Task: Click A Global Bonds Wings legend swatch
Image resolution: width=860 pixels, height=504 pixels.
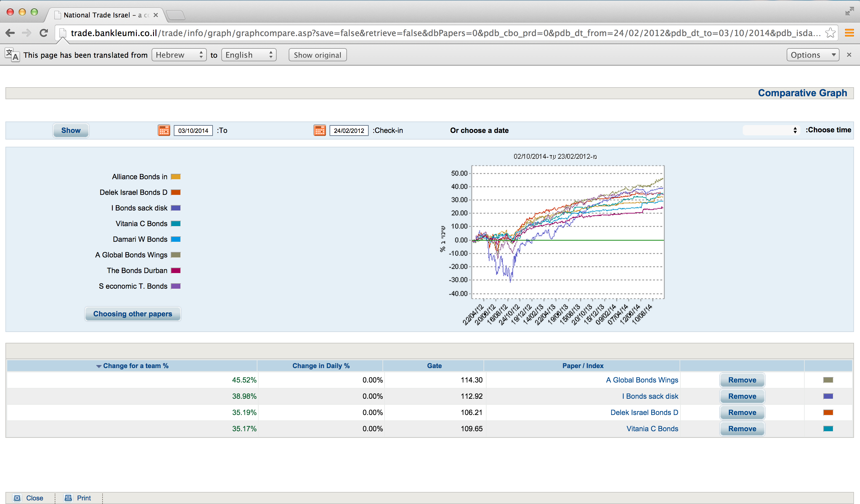Action: (175, 255)
